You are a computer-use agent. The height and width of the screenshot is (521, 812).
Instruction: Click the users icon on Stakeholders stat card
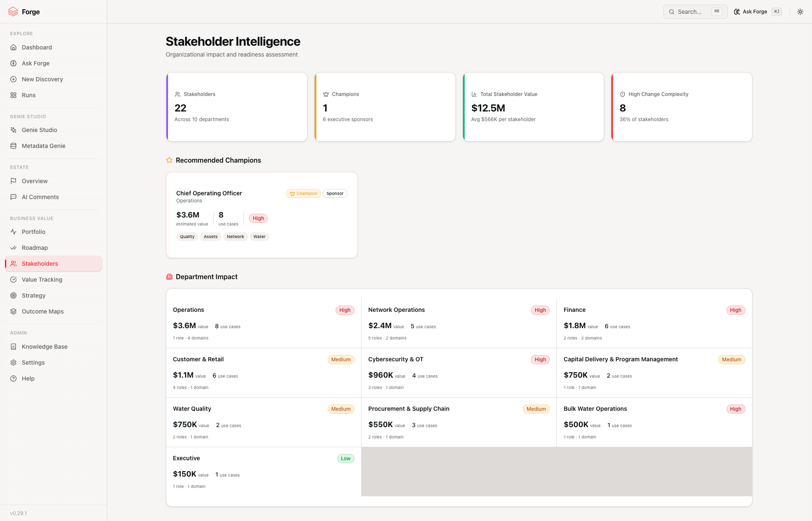pos(178,94)
